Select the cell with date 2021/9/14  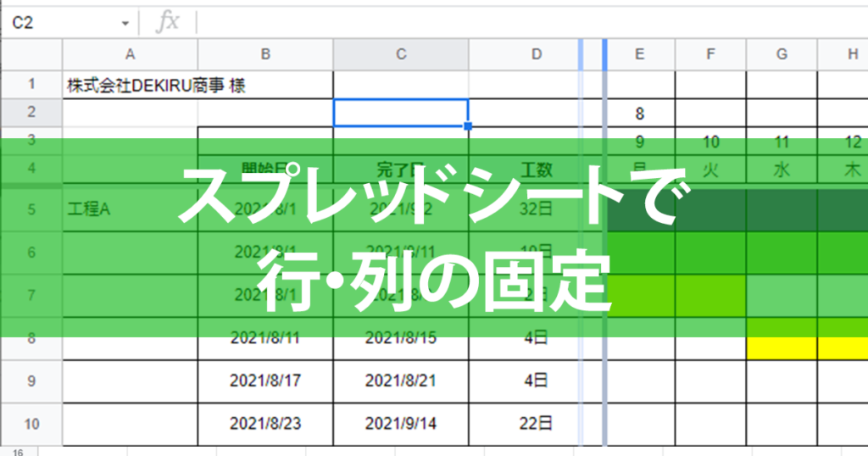401,424
